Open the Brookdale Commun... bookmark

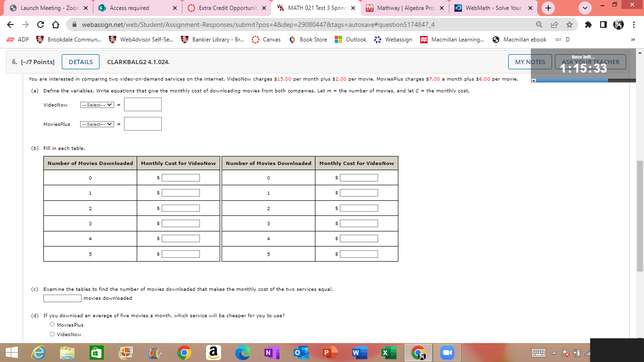click(69, 40)
